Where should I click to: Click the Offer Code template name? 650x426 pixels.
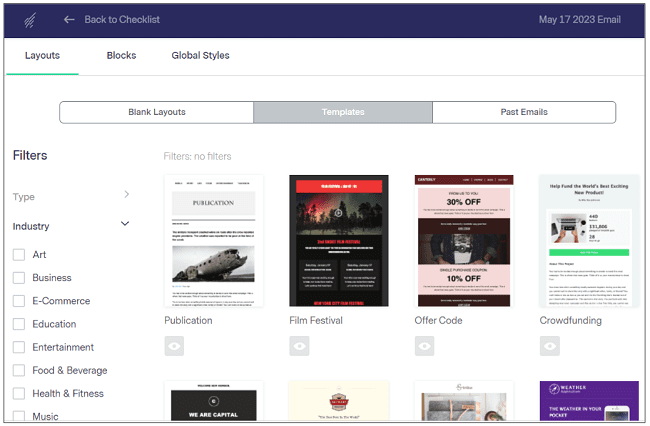coord(438,321)
